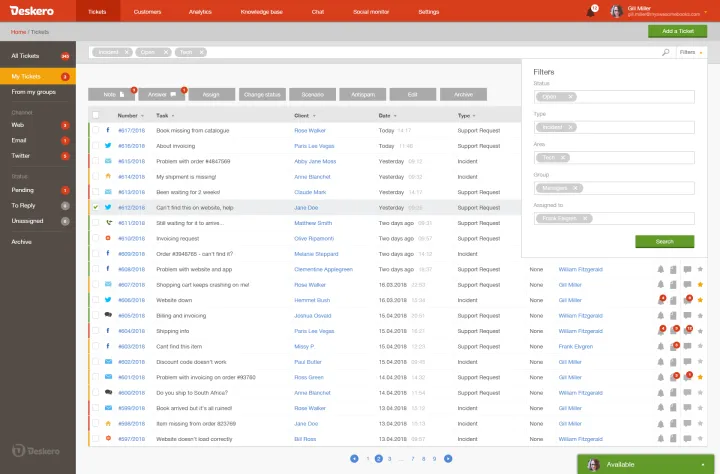
Task: Sort table by Date column
Action: point(385,115)
